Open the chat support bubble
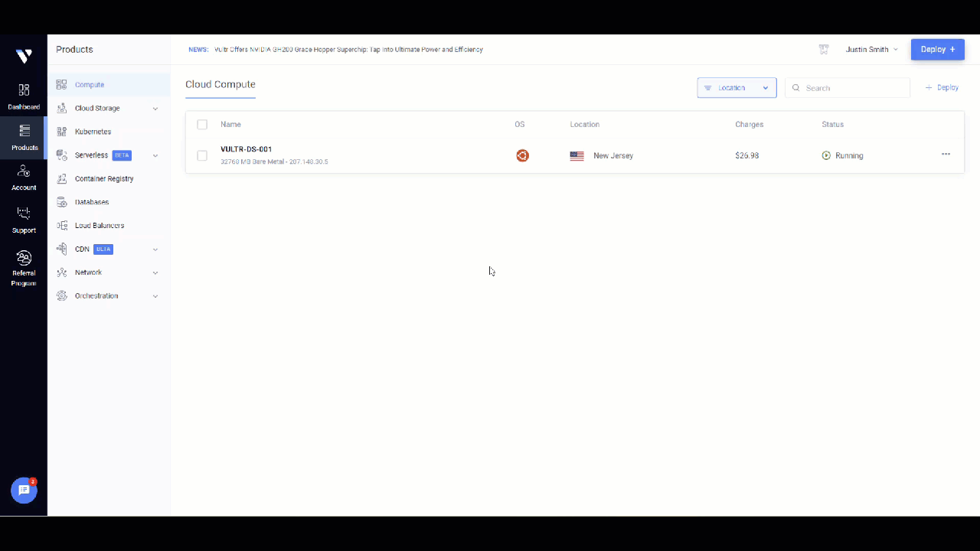Image resolution: width=980 pixels, height=551 pixels. pos(24,491)
